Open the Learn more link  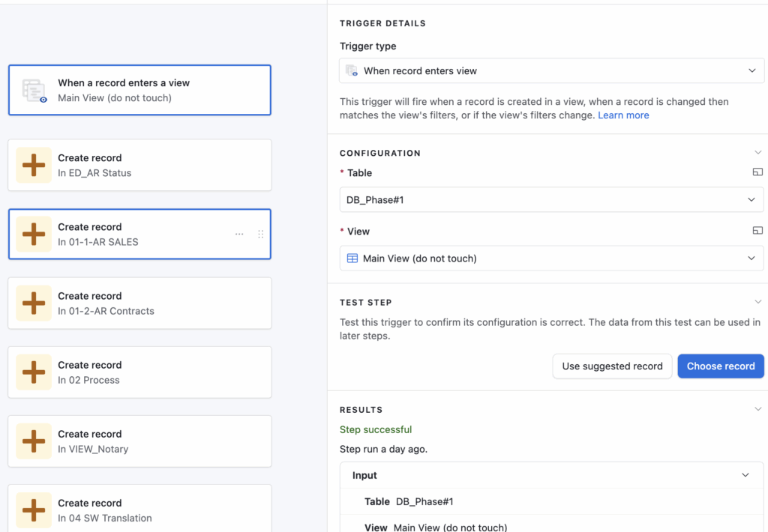pos(623,115)
